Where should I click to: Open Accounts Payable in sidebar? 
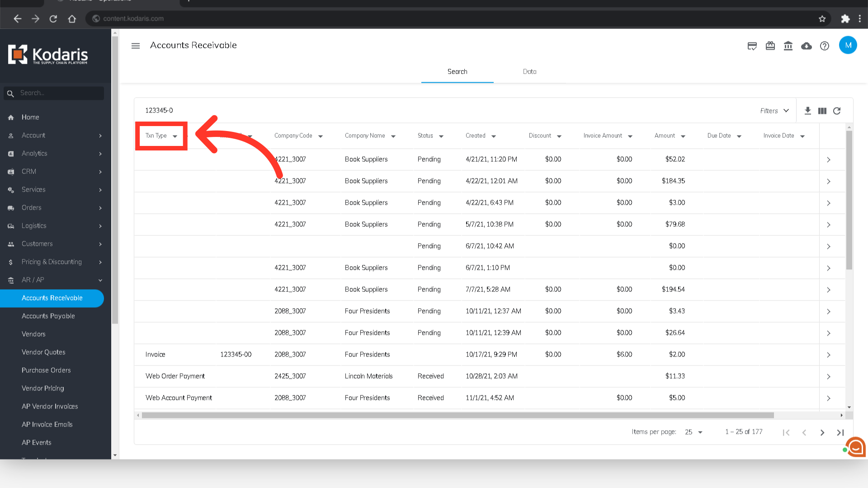pos(48,316)
